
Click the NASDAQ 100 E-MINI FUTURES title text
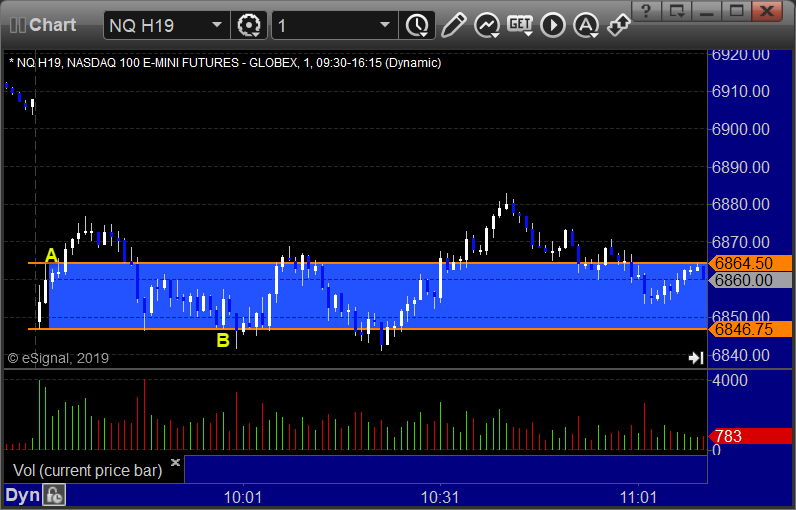click(x=154, y=63)
